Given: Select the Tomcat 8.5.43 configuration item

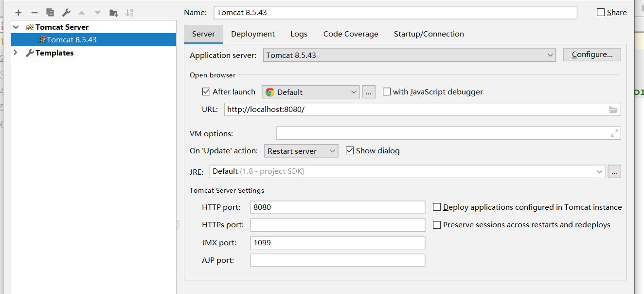Looking at the screenshot, I should [x=93, y=40].
